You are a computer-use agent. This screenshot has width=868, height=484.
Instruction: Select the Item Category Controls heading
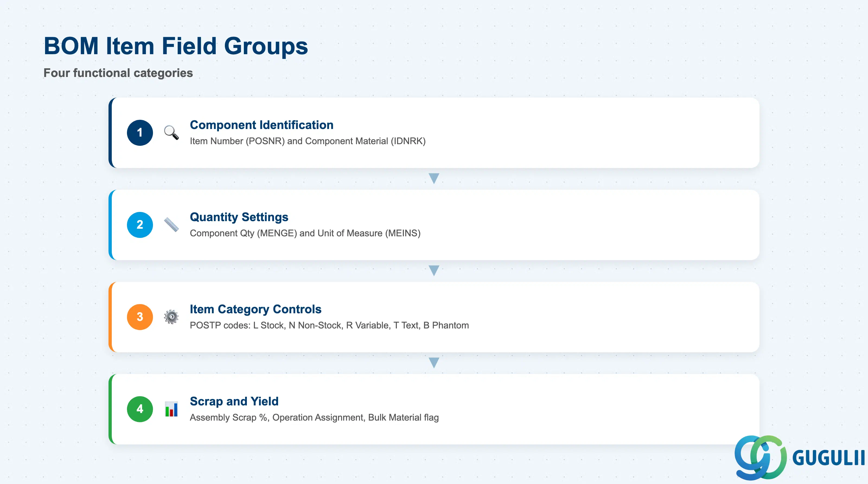(x=256, y=309)
